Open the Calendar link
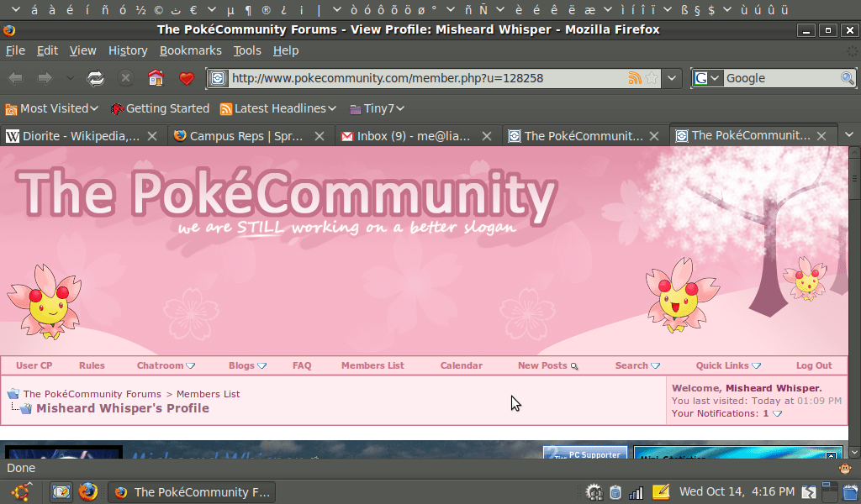Image resolution: width=861 pixels, height=504 pixels. 462,365
